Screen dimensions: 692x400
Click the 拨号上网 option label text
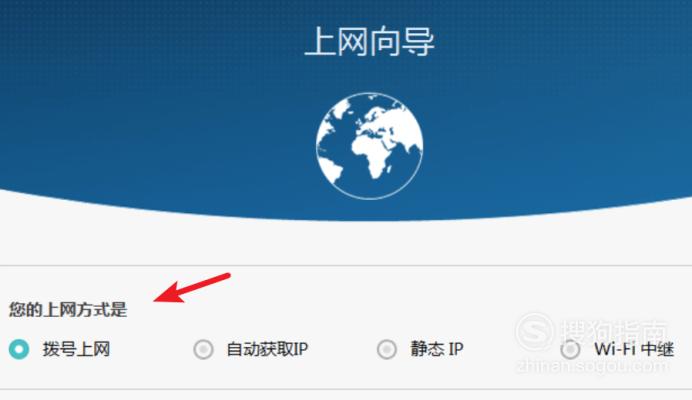click(76, 349)
